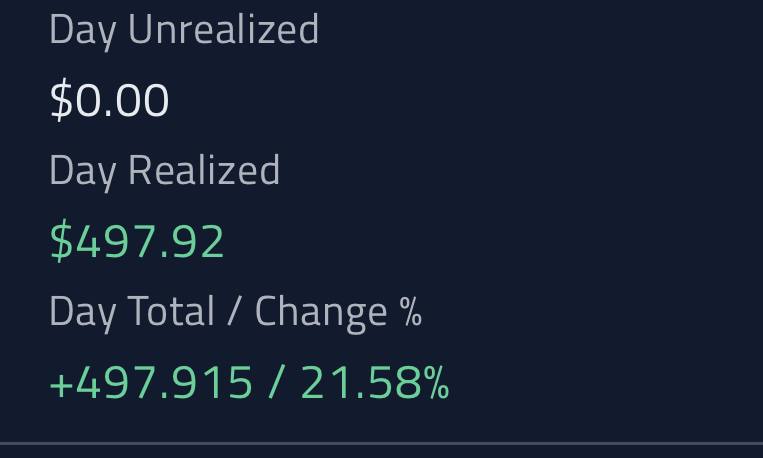763x458 pixels.
Task: Click the dollar sign before 497.92
Action: (61, 242)
